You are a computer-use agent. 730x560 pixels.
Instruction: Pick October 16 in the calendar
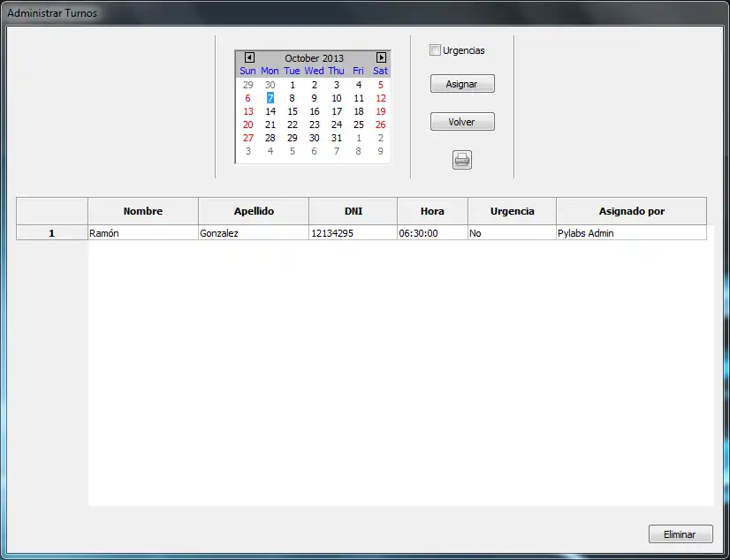(x=315, y=111)
